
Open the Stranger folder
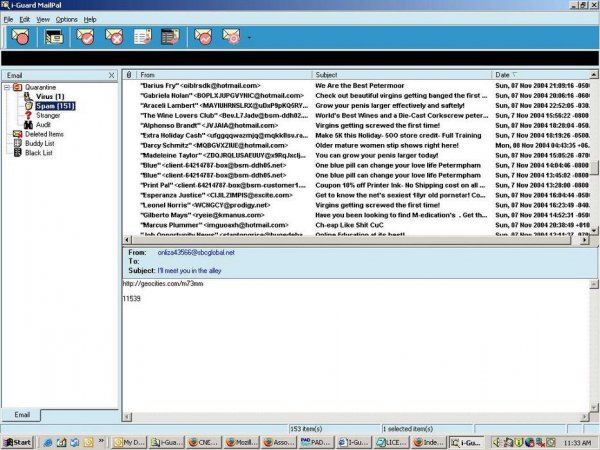coord(48,115)
